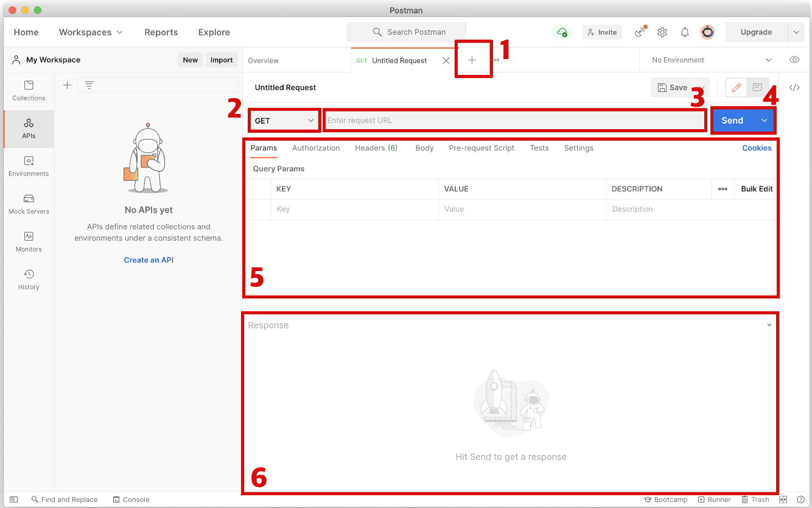Open the two-pane view layout icon
The width and height of the screenshot is (812, 508).
[783, 499]
